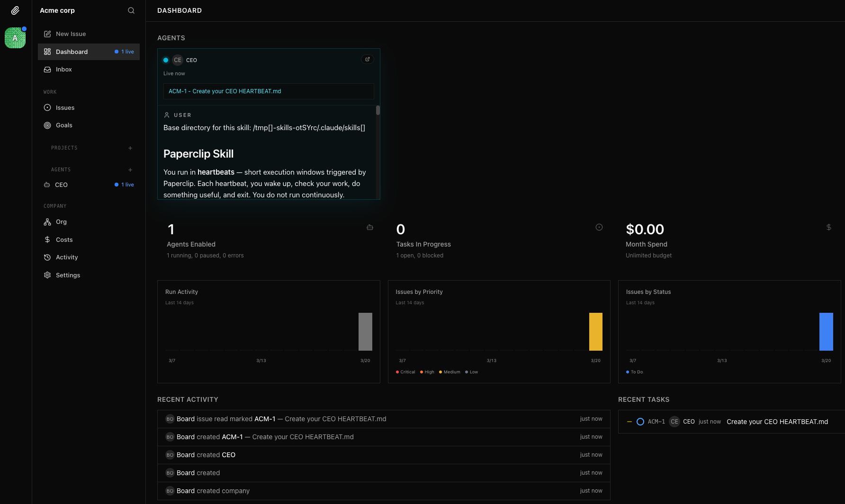Image resolution: width=845 pixels, height=504 pixels.
Task: Open the Inbox from the sidebar
Action: 63,69
